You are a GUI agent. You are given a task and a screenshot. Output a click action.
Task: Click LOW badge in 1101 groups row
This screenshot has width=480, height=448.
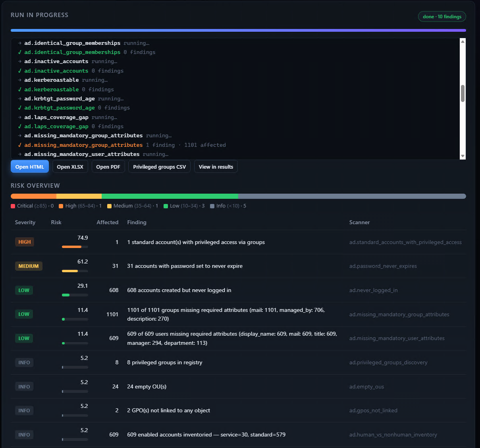pyautogui.click(x=24, y=314)
